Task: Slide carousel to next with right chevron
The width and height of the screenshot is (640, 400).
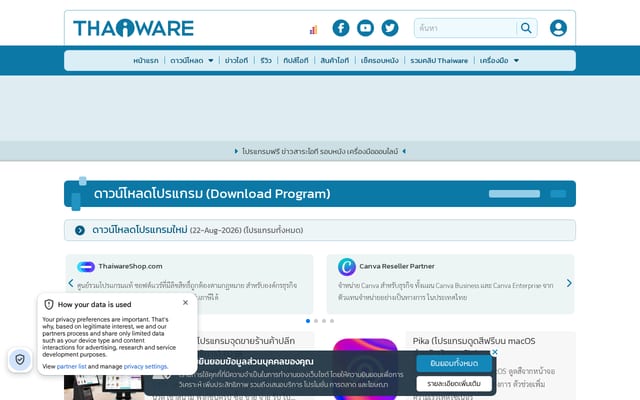Action: [569, 283]
